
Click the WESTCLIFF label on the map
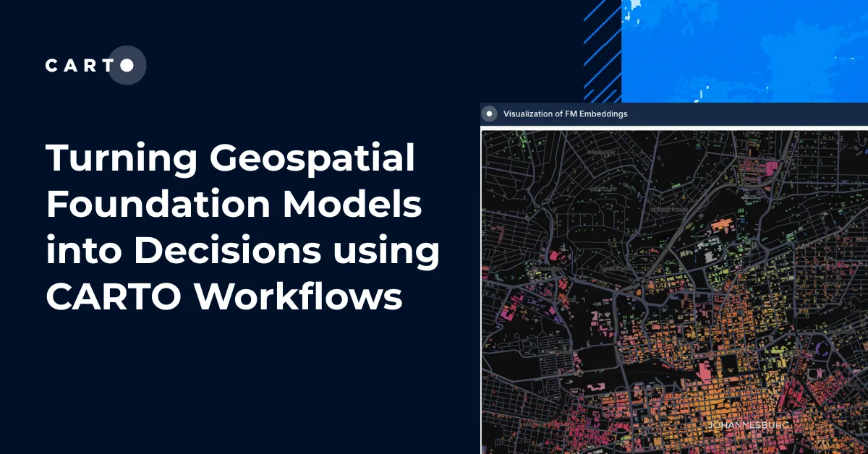point(603,190)
